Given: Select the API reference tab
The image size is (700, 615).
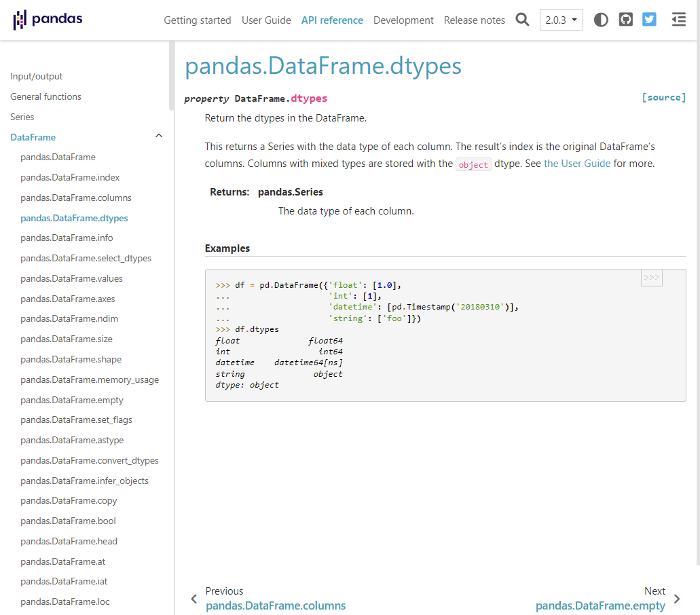Looking at the screenshot, I should tap(332, 20).
